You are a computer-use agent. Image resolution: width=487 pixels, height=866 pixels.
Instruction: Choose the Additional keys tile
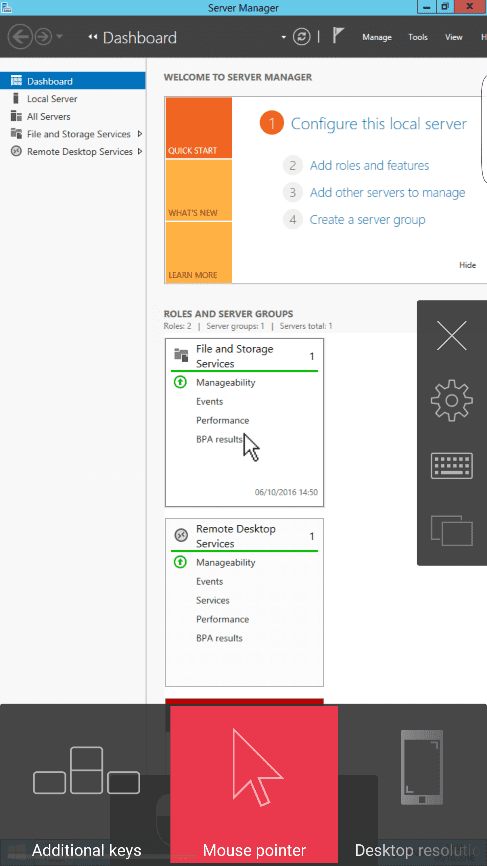86,785
